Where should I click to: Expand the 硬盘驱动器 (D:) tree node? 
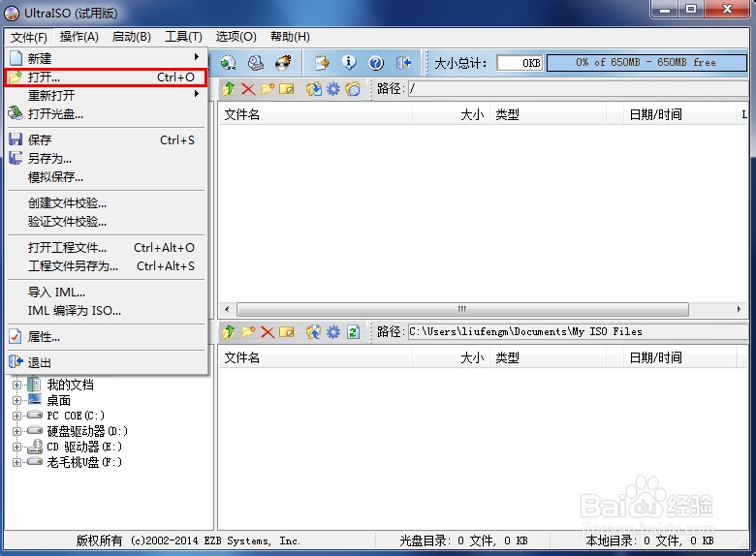tap(16, 431)
